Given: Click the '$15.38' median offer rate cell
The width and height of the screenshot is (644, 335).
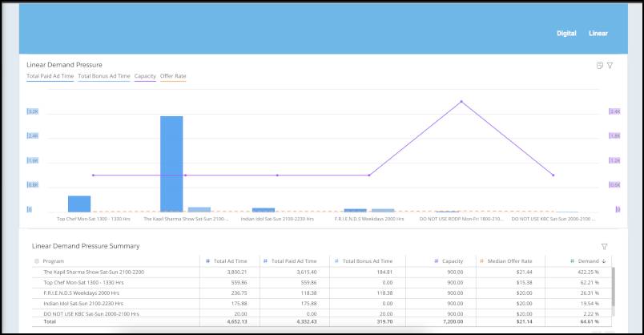Looking at the screenshot, I should [524, 283].
